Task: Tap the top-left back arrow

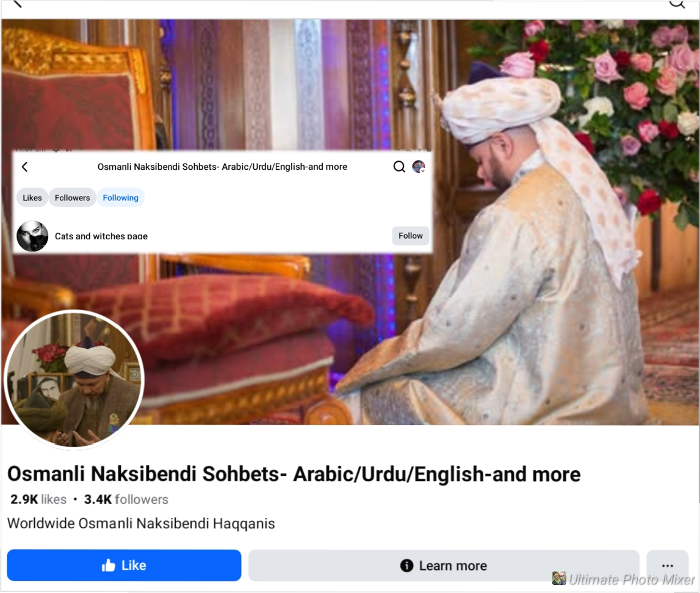Action: (17, 4)
